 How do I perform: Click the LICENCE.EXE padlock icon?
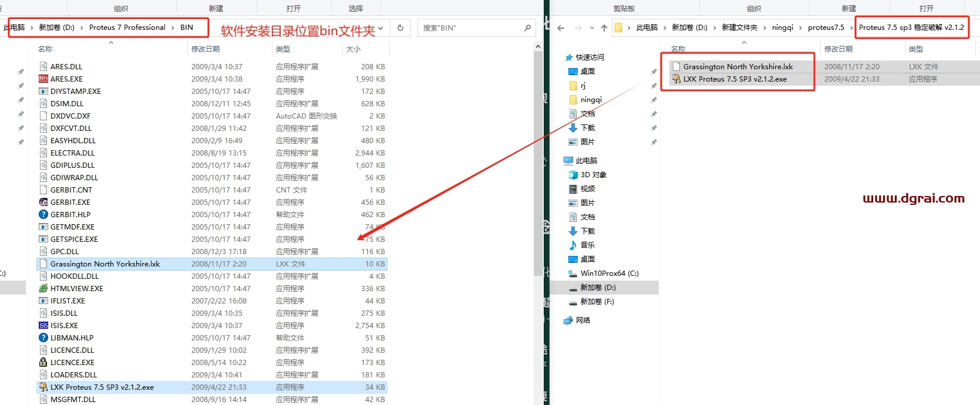(x=43, y=362)
